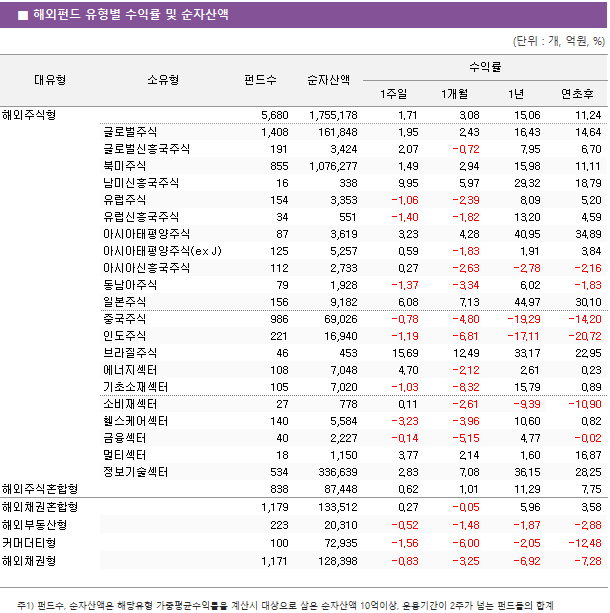Select the -12,48 커머더티형 year-to-date return
The width and height of the screenshot is (610, 613).
click(x=585, y=543)
